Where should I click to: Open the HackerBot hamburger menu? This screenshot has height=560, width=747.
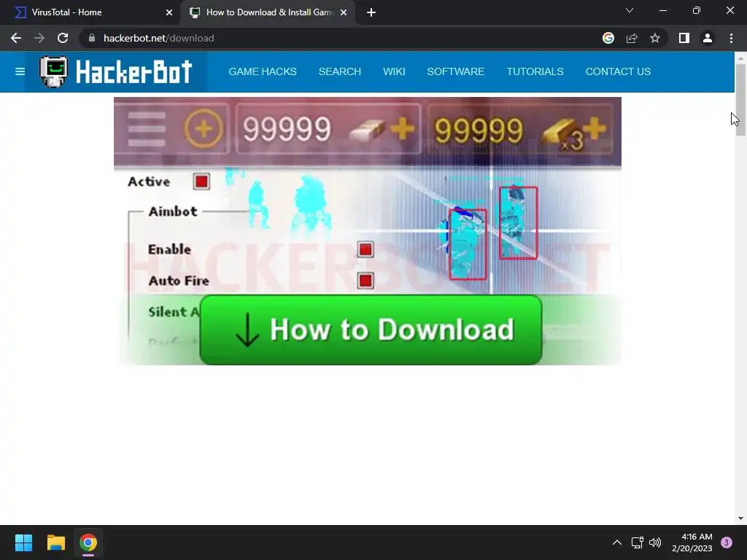20,71
